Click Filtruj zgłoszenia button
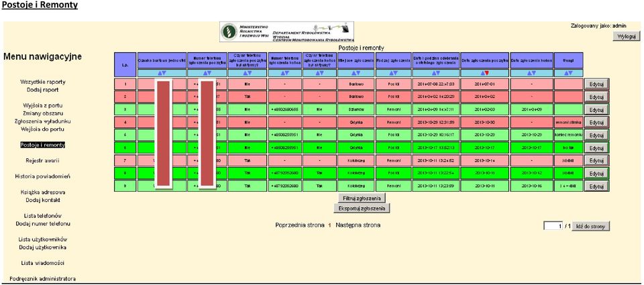This screenshot has width=644, height=285. pyautogui.click(x=362, y=198)
